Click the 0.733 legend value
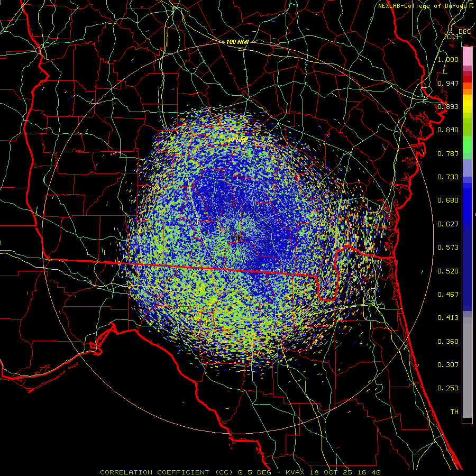The width and height of the screenshot is (476, 476). pos(448,177)
